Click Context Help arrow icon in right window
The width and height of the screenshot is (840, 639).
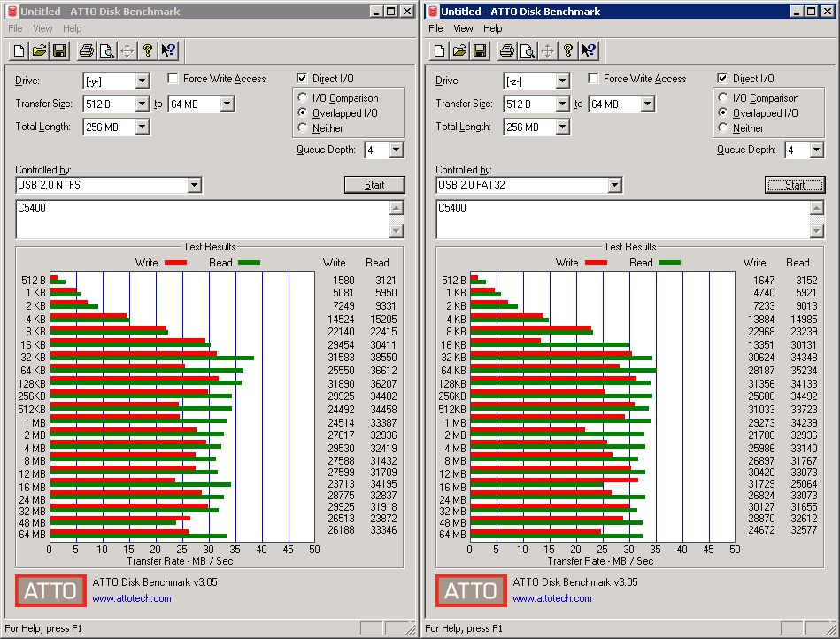click(x=589, y=50)
